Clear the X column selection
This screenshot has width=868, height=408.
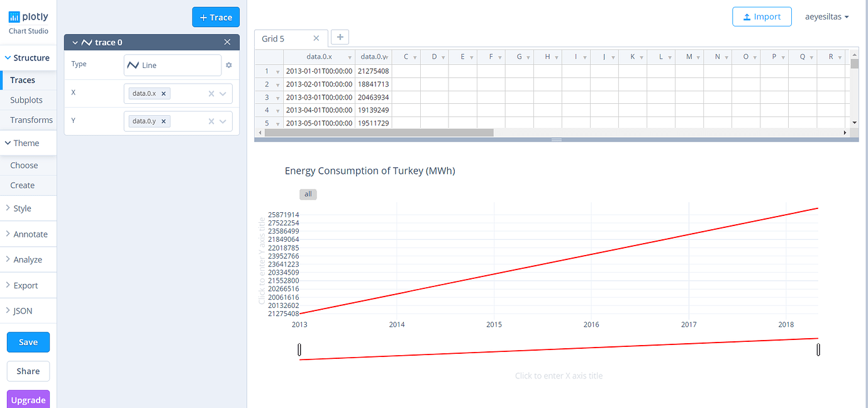[x=211, y=94]
